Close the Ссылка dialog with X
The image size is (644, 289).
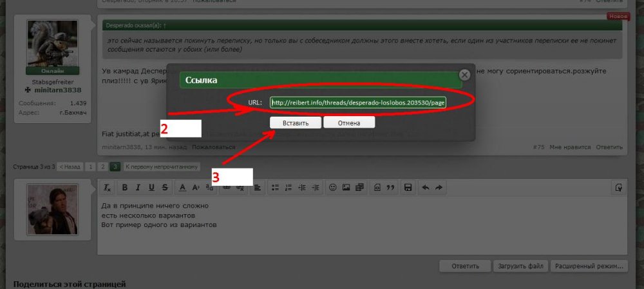[465, 75]
